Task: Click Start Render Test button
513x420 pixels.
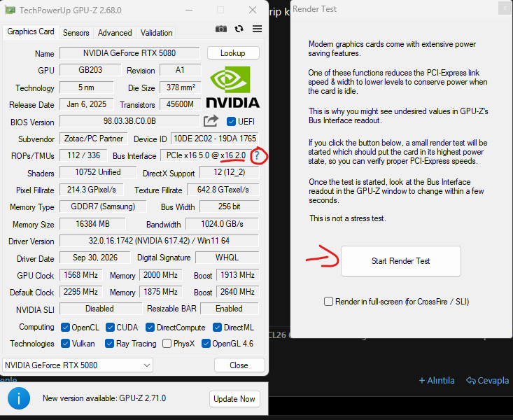Action: tap(401, 261)
